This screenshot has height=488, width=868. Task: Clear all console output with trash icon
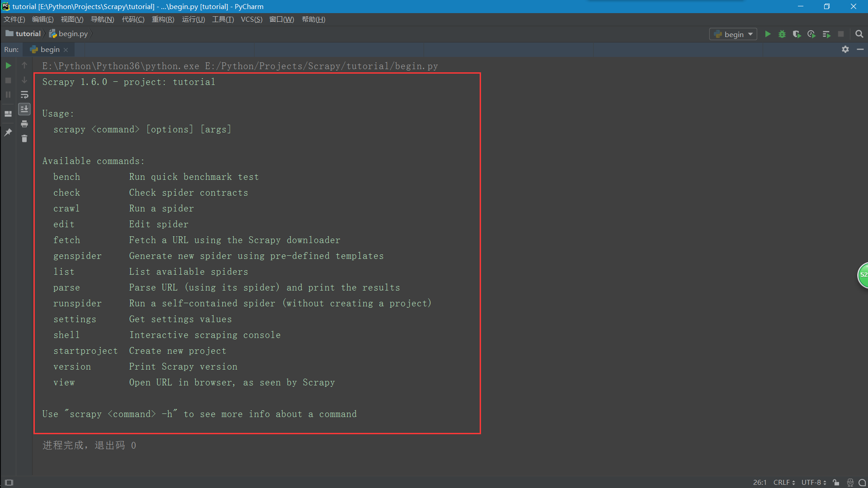pyautogui.click(x=24, y=138)
